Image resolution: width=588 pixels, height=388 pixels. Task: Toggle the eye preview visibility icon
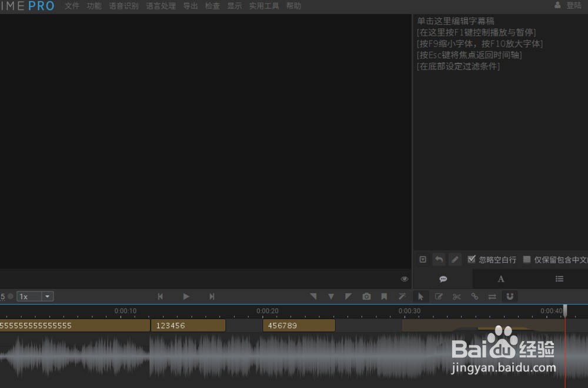pyautogui.click(x=405, y=279)
